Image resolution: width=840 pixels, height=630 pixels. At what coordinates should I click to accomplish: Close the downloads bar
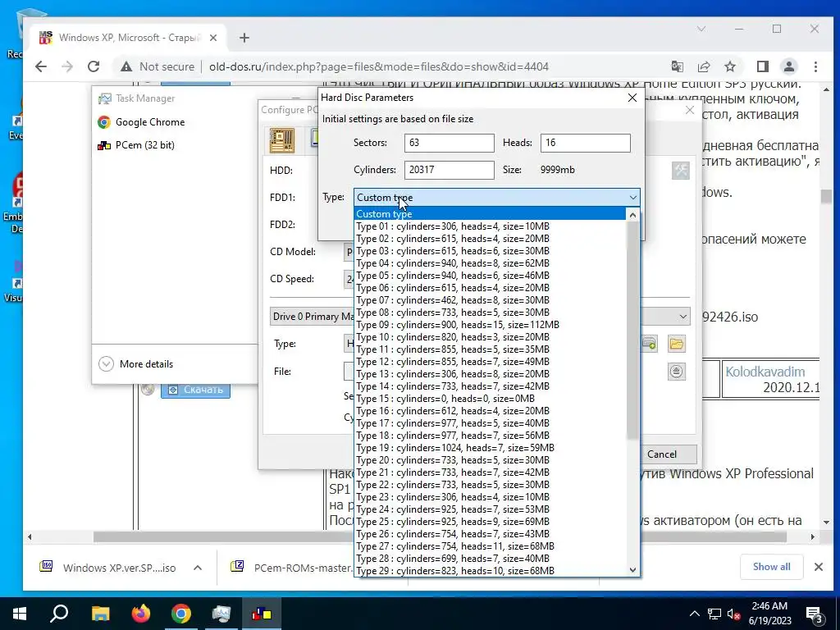[818, 567]
